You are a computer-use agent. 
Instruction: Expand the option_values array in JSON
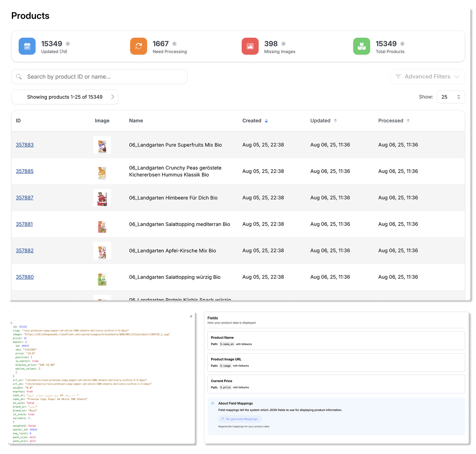tap(41, 369)
